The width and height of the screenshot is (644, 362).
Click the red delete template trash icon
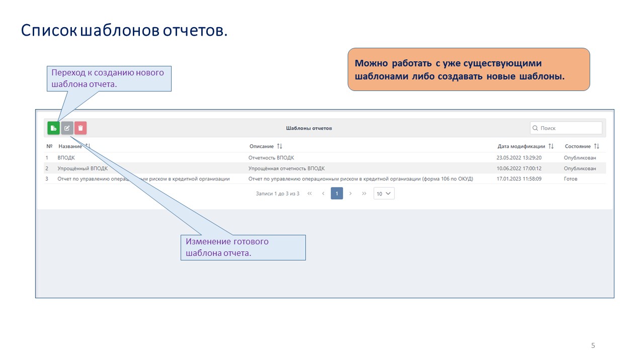(80, 128)
